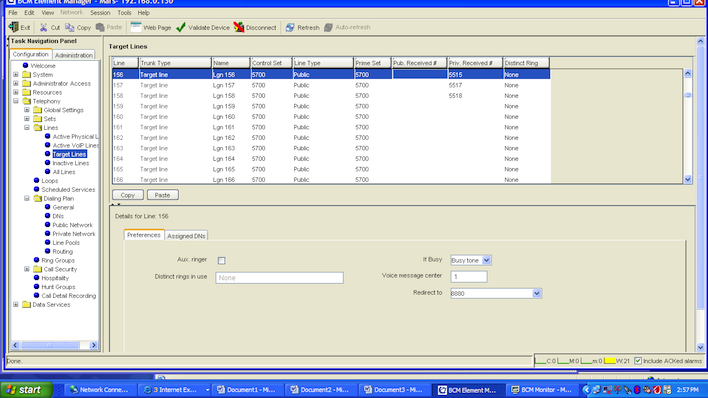
Task: Click the Copy toolbar icon
Action: click(x=70, y=28)
